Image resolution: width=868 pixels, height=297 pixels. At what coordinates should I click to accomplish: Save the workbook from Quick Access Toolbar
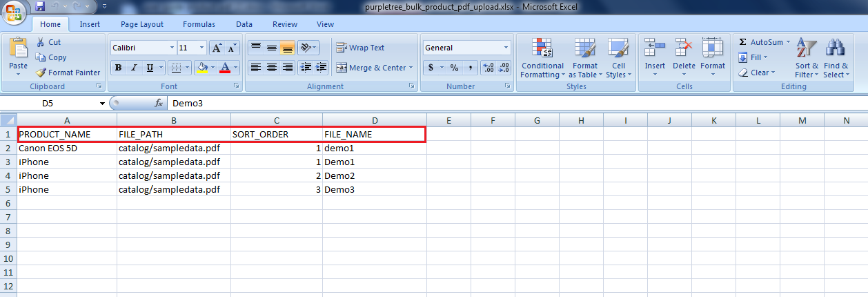[40, 7]
